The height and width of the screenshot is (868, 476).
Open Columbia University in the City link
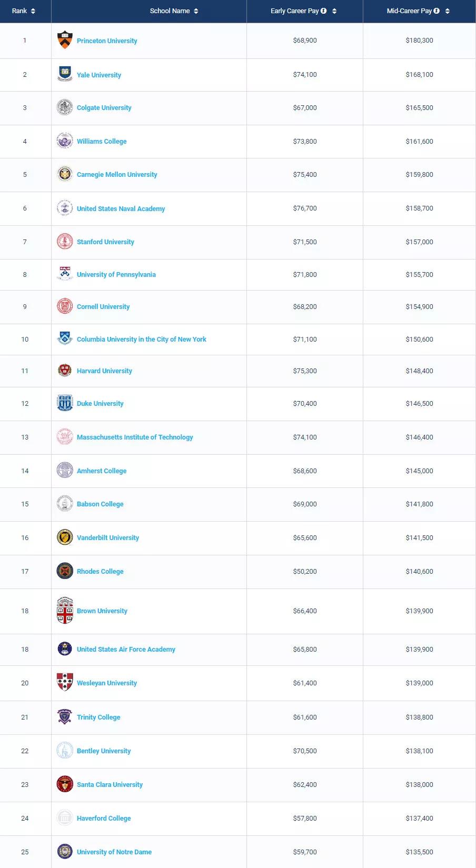click(141, 340)
